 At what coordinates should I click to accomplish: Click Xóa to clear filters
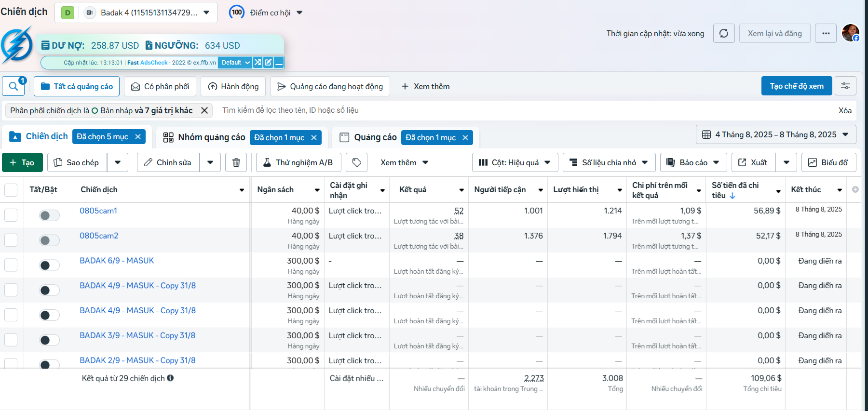tap(845, 110)
